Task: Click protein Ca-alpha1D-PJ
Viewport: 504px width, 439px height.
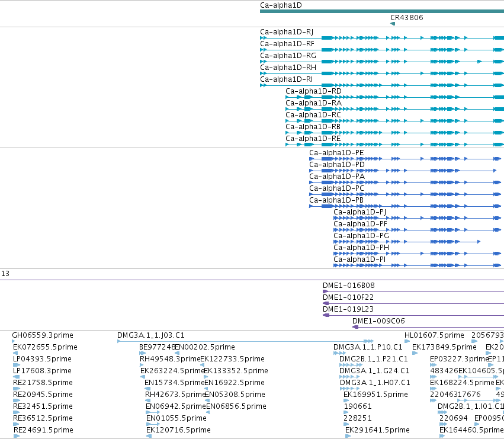Action: [x=359, y=212]
